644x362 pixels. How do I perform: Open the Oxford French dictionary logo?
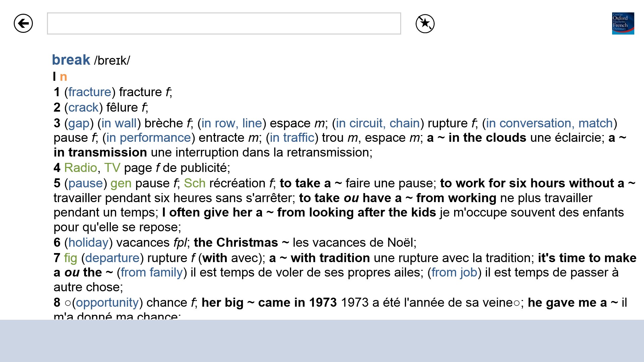point(623,23)
